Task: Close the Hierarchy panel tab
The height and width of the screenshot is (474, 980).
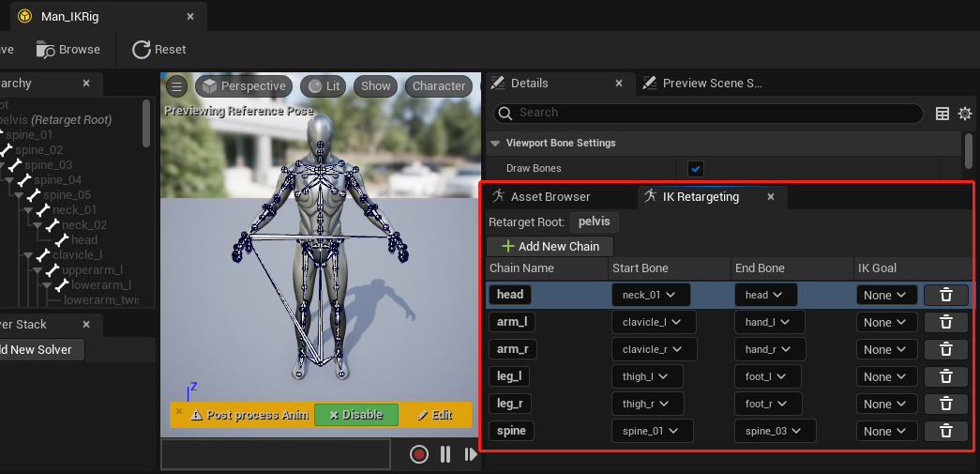Action: 86,83
